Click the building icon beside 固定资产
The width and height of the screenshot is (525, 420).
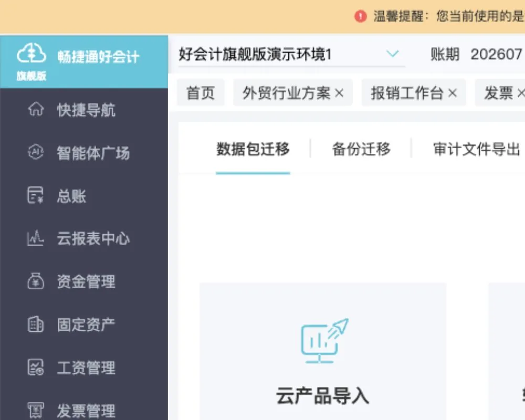click(x=36, y=324)
